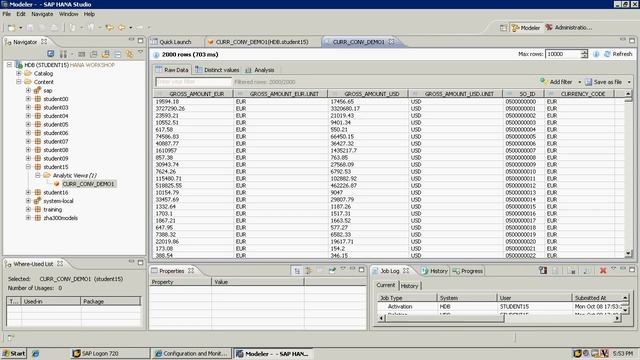Click the GROSS_AMOUNT_USD column header
The width and height of the screenshot is (640, 360).
tap(368, 94)
